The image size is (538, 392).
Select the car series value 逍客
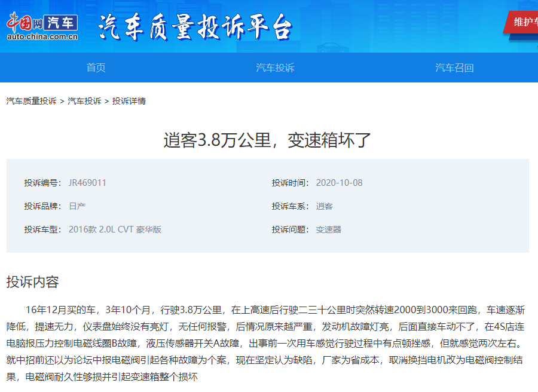(x=325, y=206)
